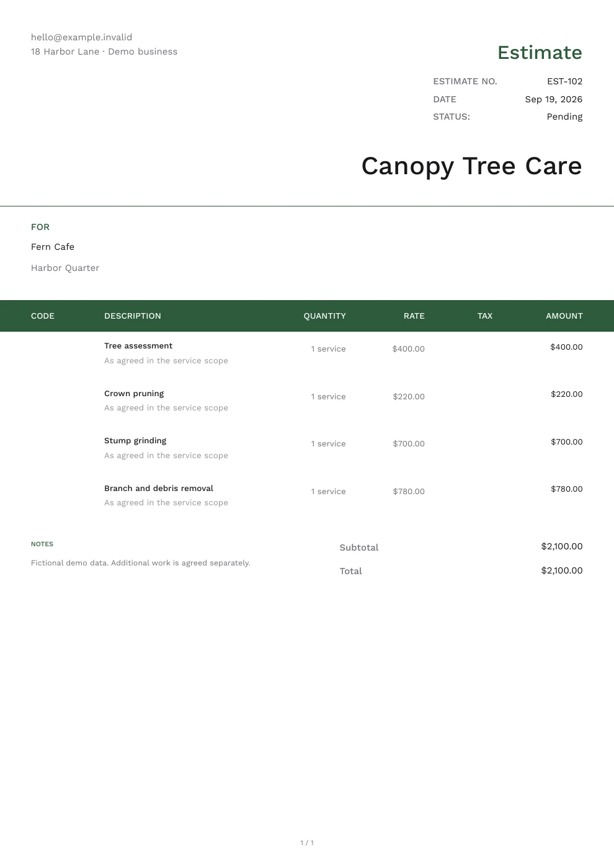The height and width of the screenshot is (868, 614).
Task: Select the 'Stump grinding' line item
Action: point(135,441)
